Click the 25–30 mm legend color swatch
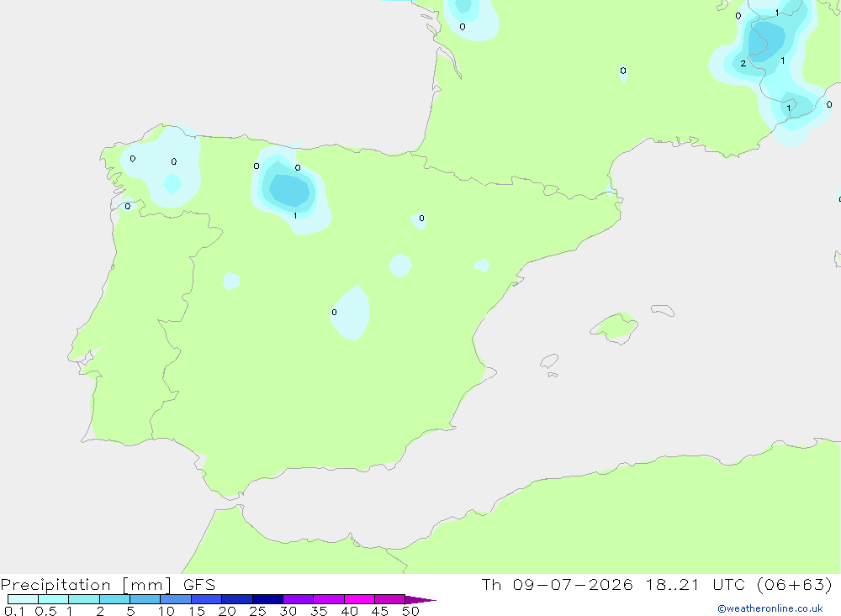This screenshot has height=616, width=841. click(267, 599)
